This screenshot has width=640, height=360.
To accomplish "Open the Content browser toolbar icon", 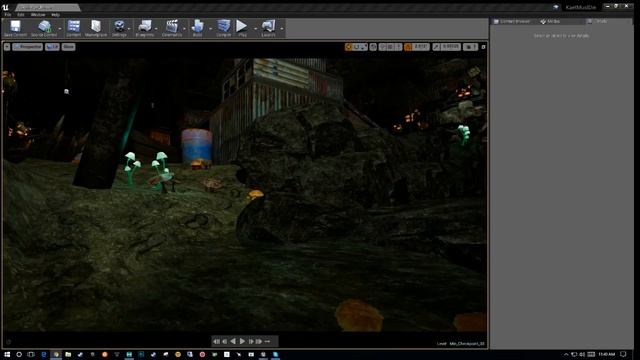I will pos(73,28).
